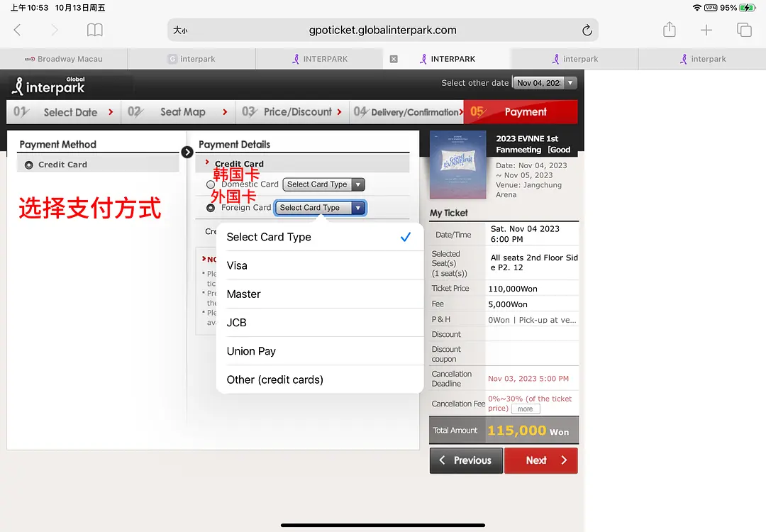The width and height of the screenshot is (766, 532).
Task: Open the Safari share icon
Action: click(x=670, y=30)
